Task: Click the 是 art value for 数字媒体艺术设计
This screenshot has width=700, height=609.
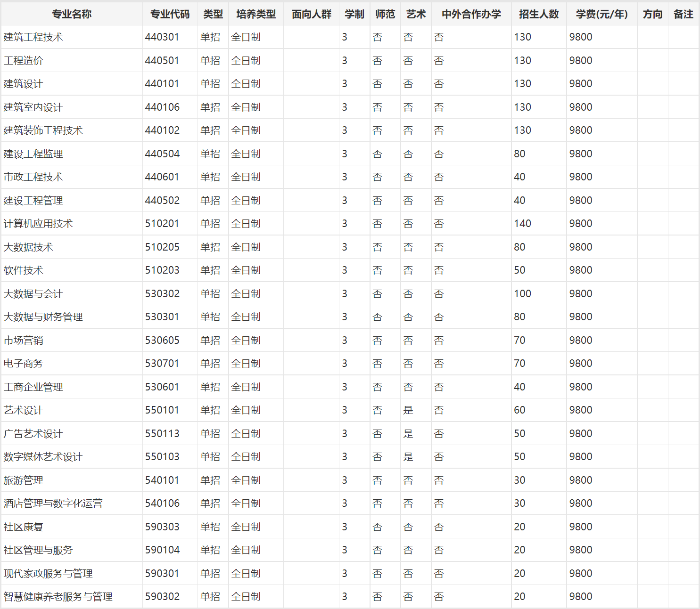Action: coord(408,457)
